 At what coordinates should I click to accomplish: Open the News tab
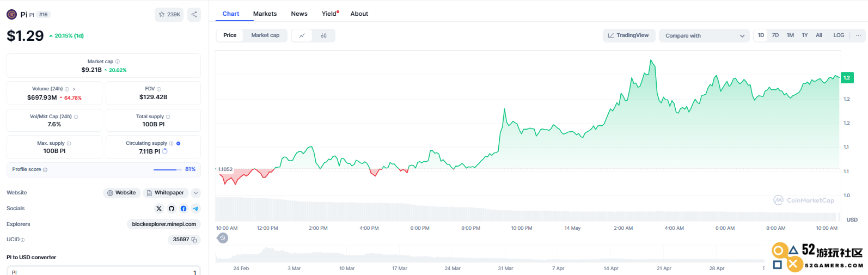click(x=299, y=14)
